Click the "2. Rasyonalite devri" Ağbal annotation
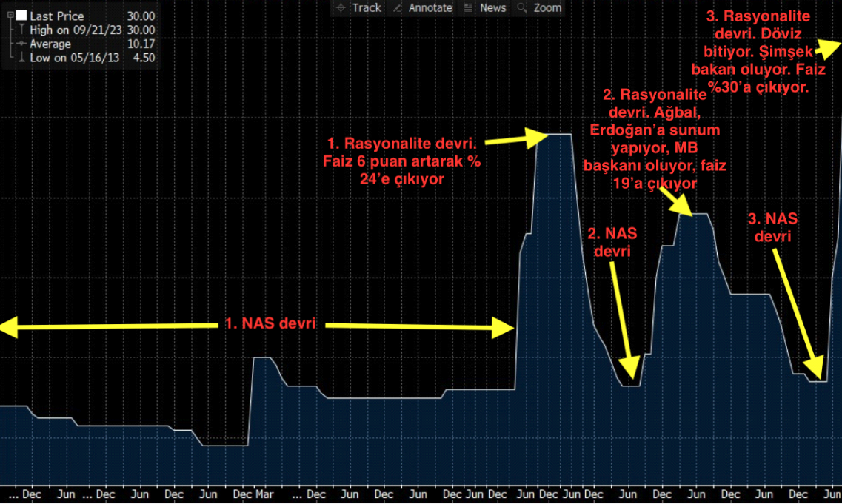 click(x=655, y=138)
